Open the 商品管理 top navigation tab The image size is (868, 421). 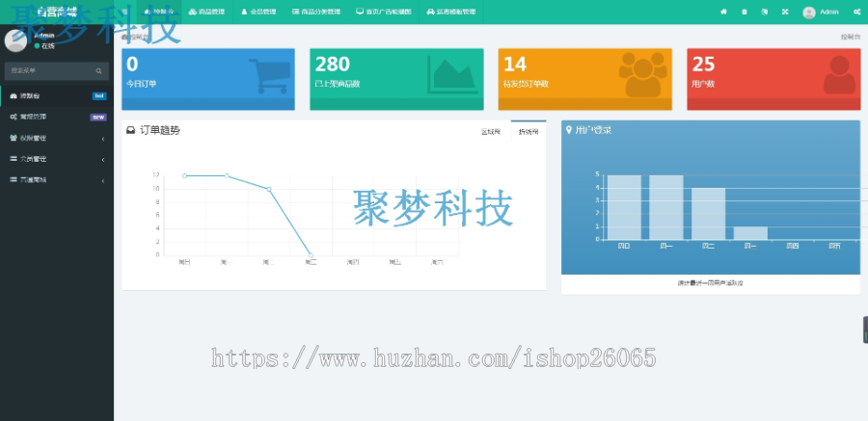[207, 12]
